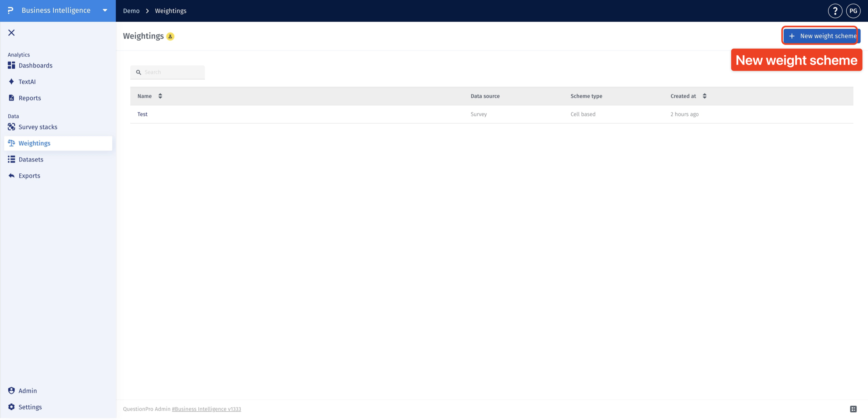Open the Test weighting scheme row
The image size is (868, 420).
coord(492,114)
